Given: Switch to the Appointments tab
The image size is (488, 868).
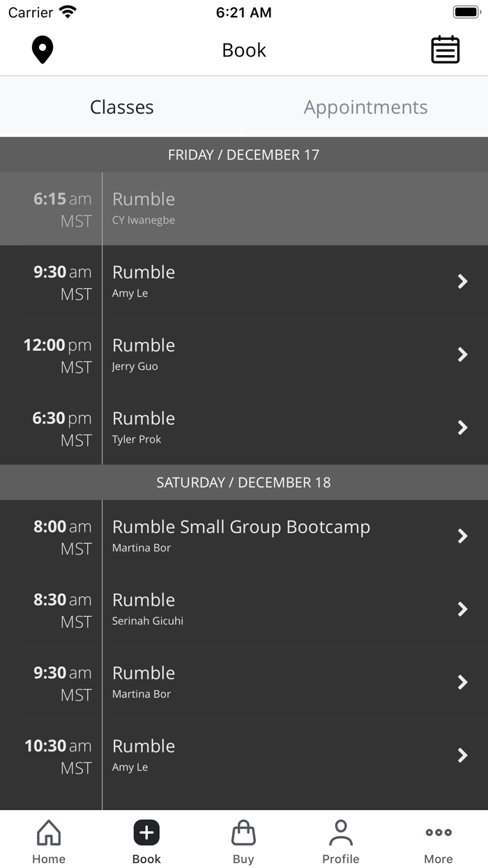Looking at the screenshot, I should [365, 107].
